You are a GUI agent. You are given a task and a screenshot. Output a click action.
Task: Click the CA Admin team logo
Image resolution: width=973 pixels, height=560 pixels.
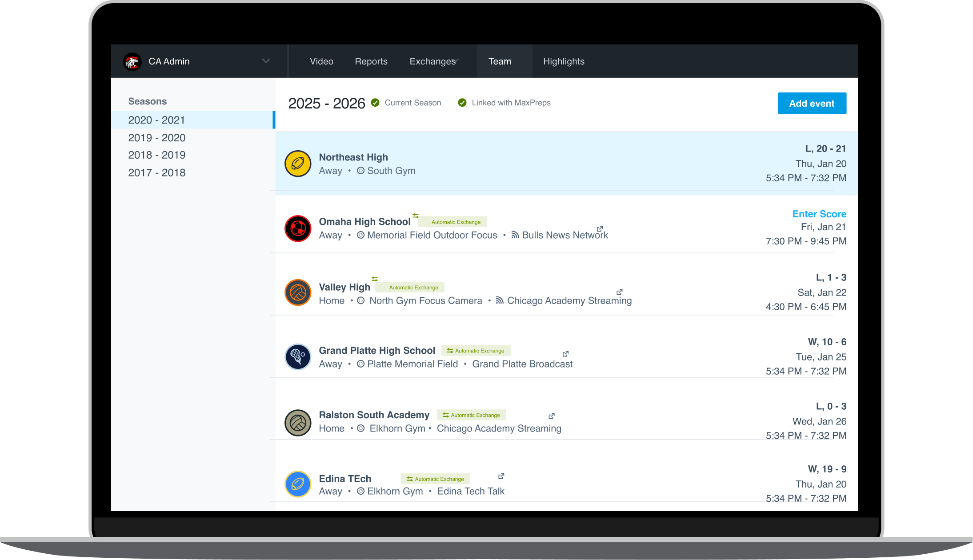(132, 62)
